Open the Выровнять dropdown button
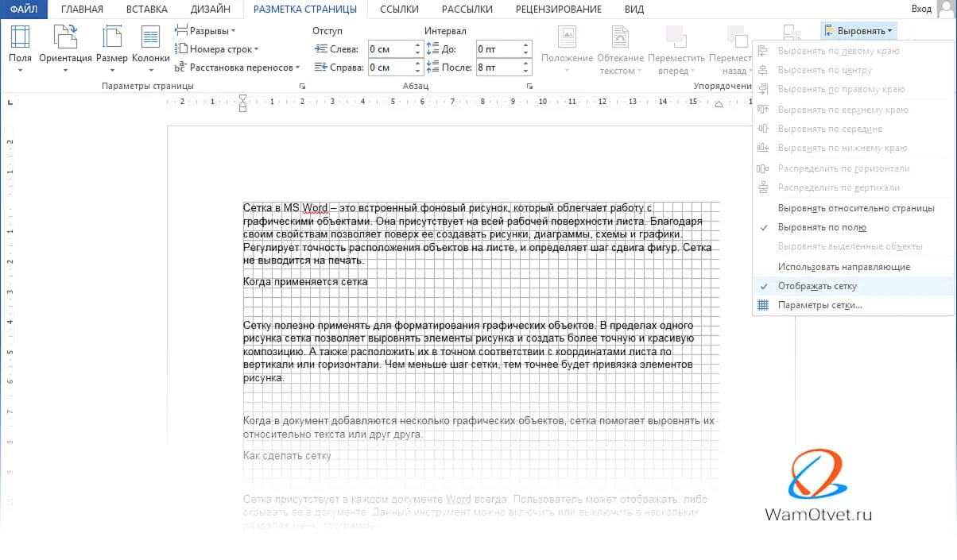 tap(858, 31)
